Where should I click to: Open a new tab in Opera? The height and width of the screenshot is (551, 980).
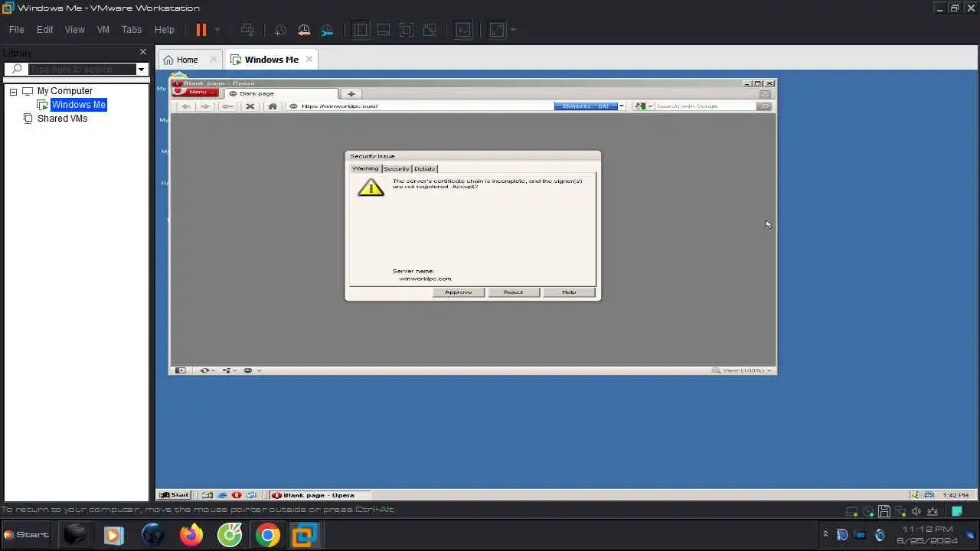coord(351,93)
